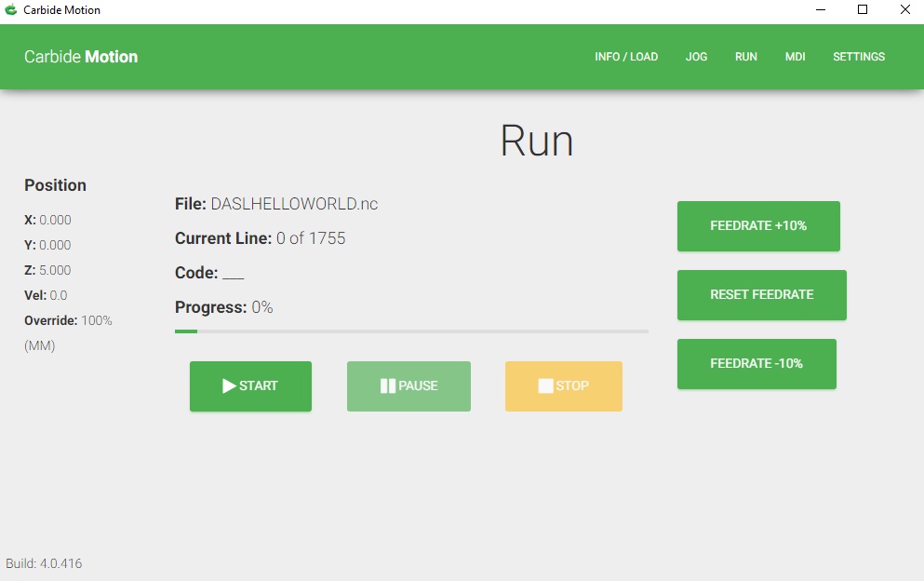Click the PAUSE button

point(409,386)
